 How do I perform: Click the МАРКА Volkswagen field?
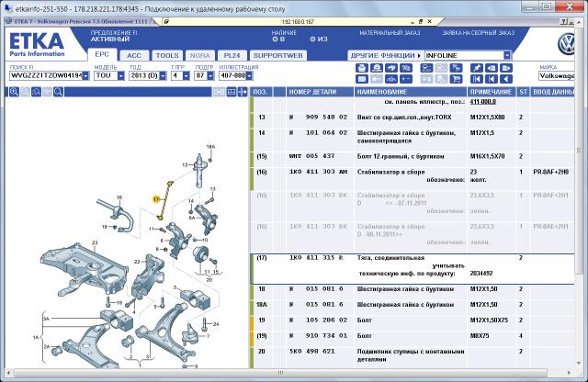(557, 75)
